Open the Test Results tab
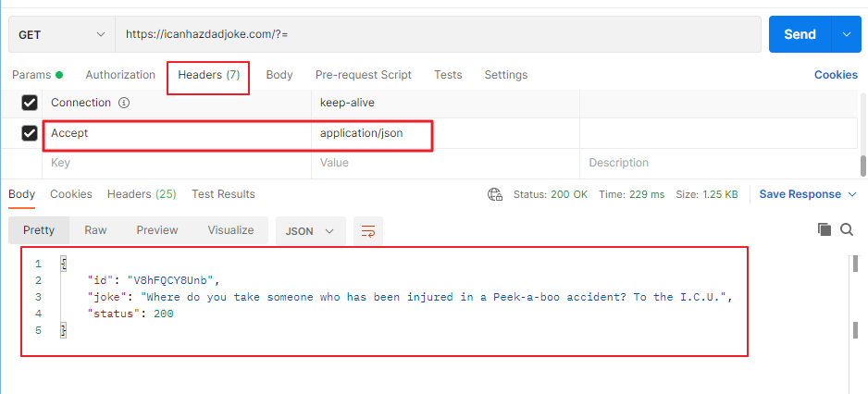 pyautogui.click(x=223, y=194)
